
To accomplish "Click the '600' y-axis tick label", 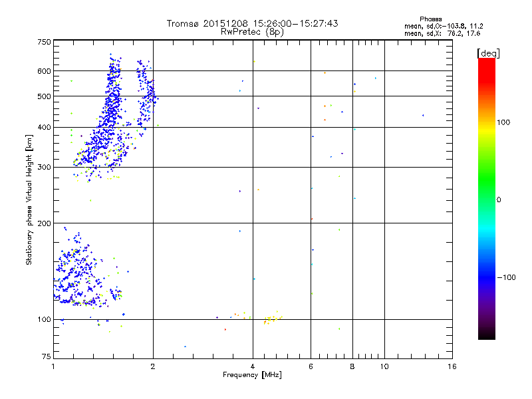I will (44, 71).
